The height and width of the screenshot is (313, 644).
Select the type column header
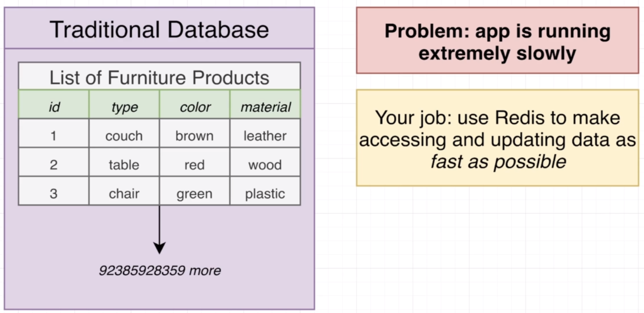coord(124,107)
